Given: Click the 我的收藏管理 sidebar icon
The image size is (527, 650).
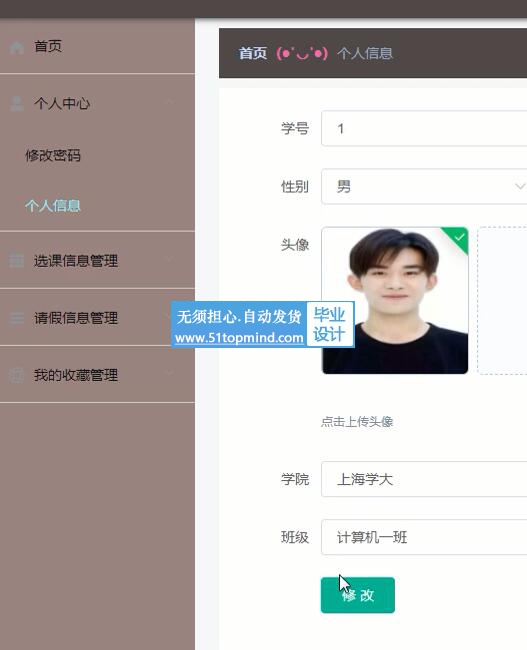Looking at the screenshot, I should tap(17, 375).
